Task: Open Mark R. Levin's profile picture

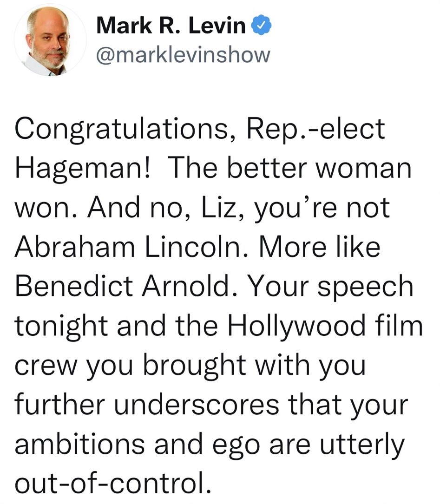Action: (51, 41)
